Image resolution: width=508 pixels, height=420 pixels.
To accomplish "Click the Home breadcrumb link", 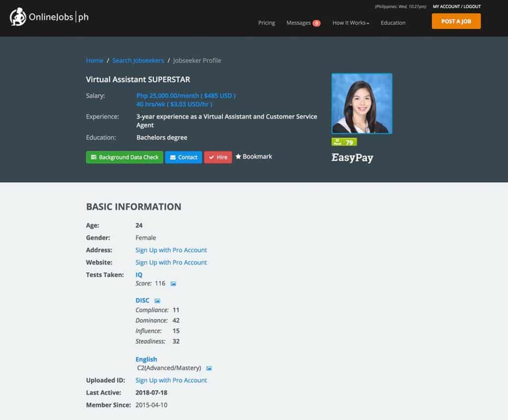I will pyautogui.click(x=94, y=60).
